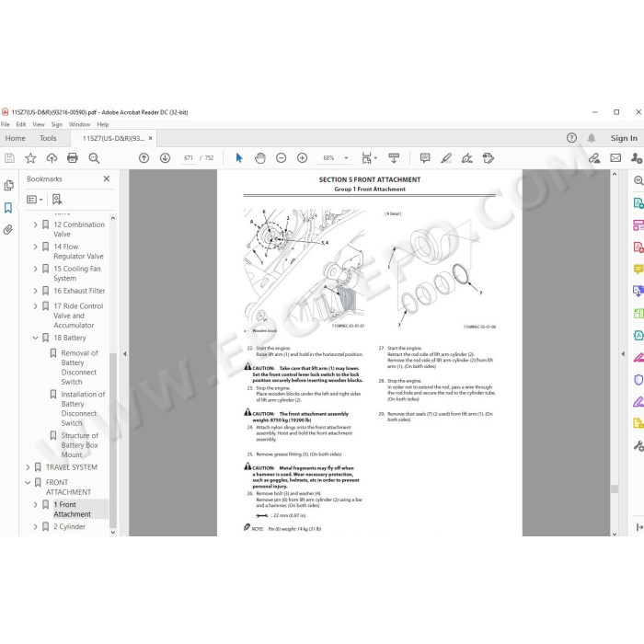Open the Window menu
644x644 pixels.
(x=79, y=124)
